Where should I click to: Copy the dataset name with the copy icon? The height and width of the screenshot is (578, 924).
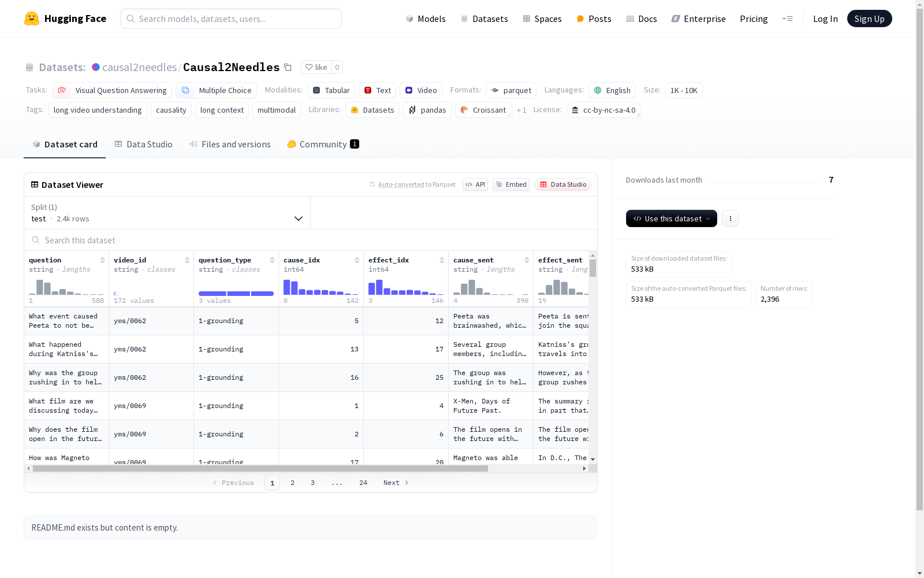click(288, 67)
